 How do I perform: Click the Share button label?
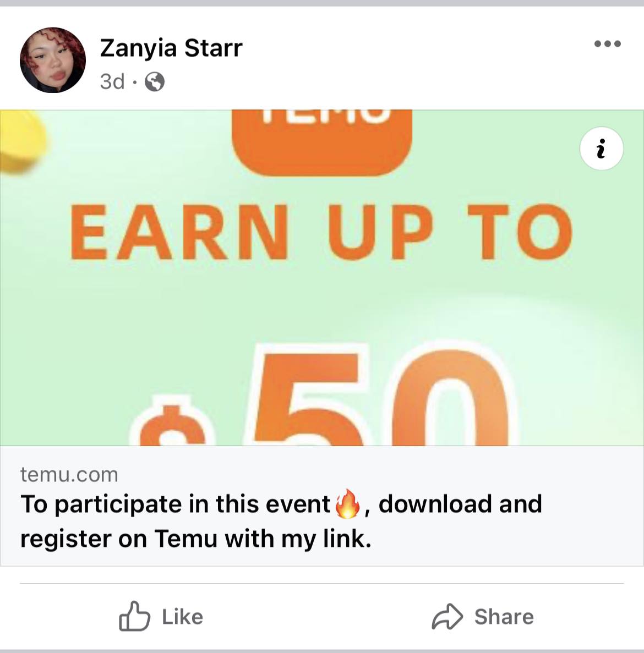(x=504, y=616)
